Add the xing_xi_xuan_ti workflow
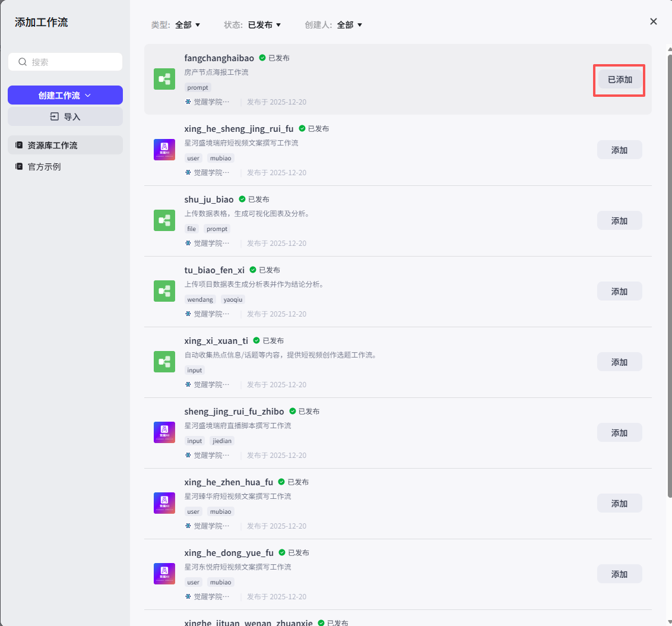Viewport: 672px width, 626px height. coord(619,362)
